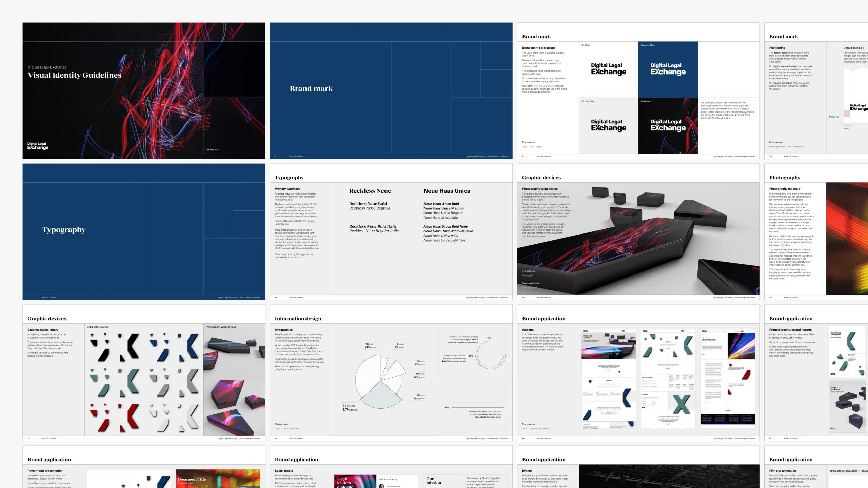Click the Photography wrap device heading on page 26
The width and height of the screenshot is (868, 488).
coord(540,189)
